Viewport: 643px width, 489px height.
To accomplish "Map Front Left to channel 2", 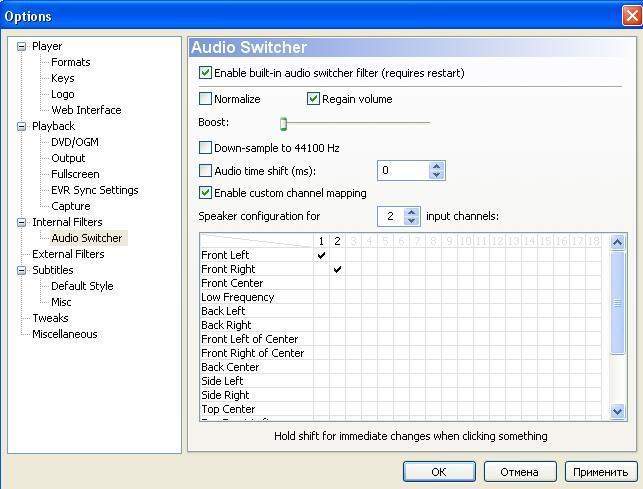I will pyautogui.click(x=337, y=255).
